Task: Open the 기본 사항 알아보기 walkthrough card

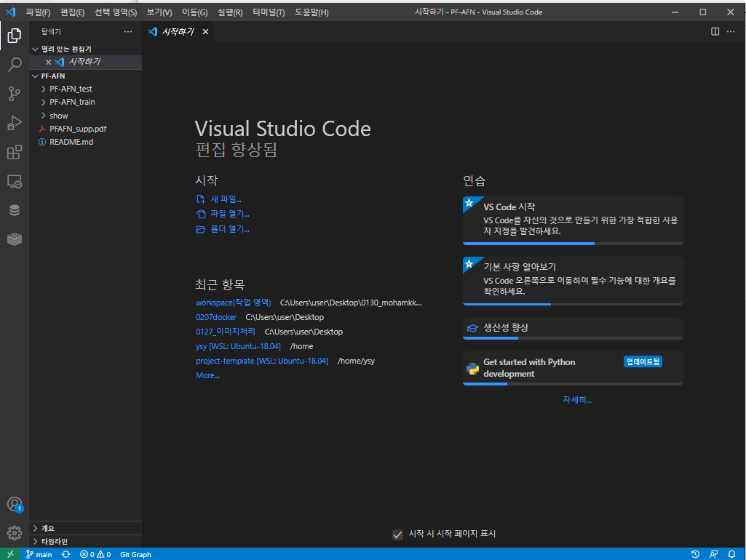Action: (572, 281)
